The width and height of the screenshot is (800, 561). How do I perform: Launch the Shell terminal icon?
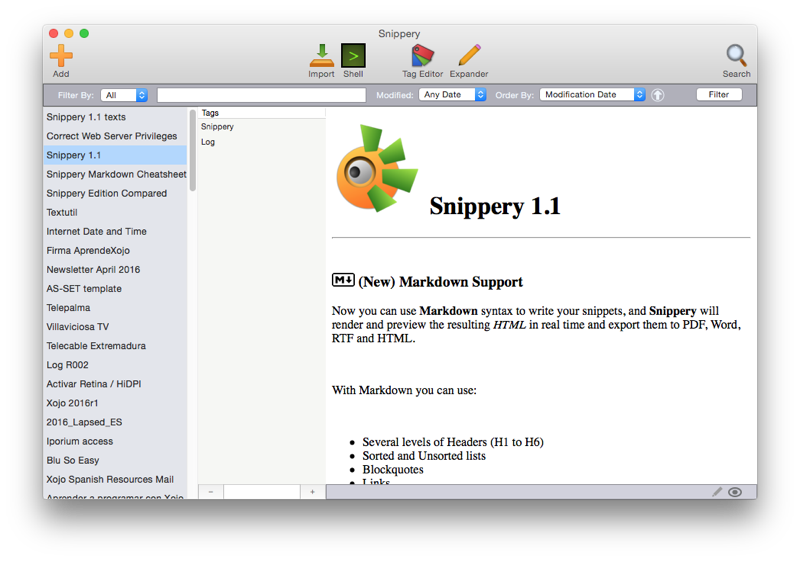353,56
